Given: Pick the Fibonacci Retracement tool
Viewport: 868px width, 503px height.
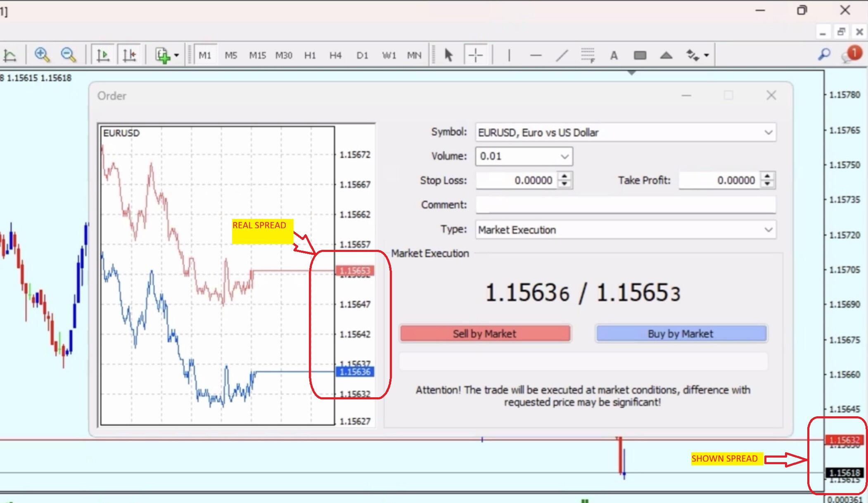Looking at the screenshot, I should [588, 55].
